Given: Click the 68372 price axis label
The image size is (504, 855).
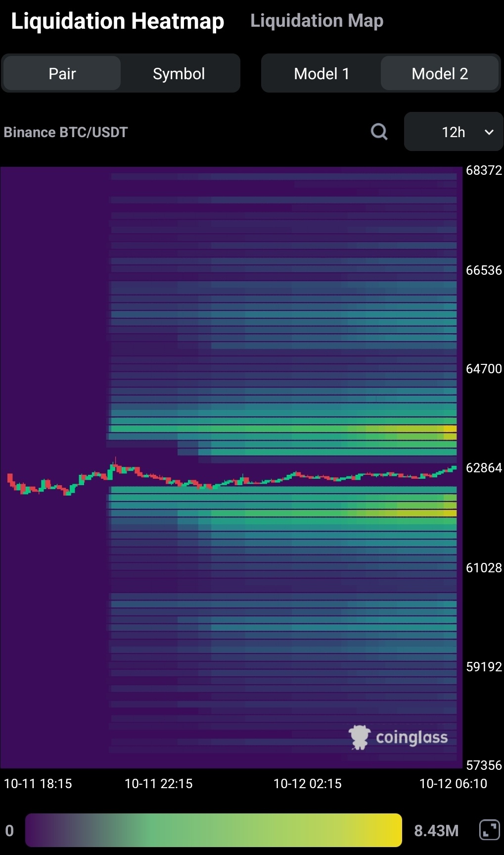Looking at the screenshot, I should (x=484, y=170).
